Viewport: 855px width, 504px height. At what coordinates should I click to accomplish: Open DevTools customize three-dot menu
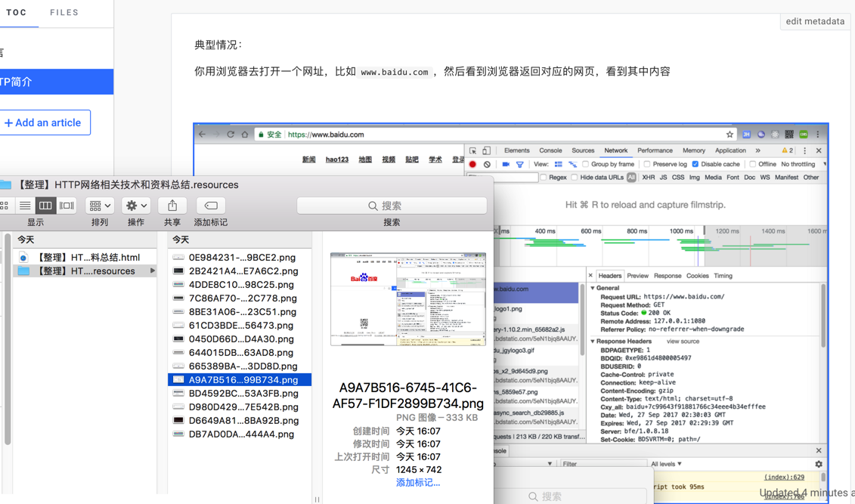click(804, 150)
